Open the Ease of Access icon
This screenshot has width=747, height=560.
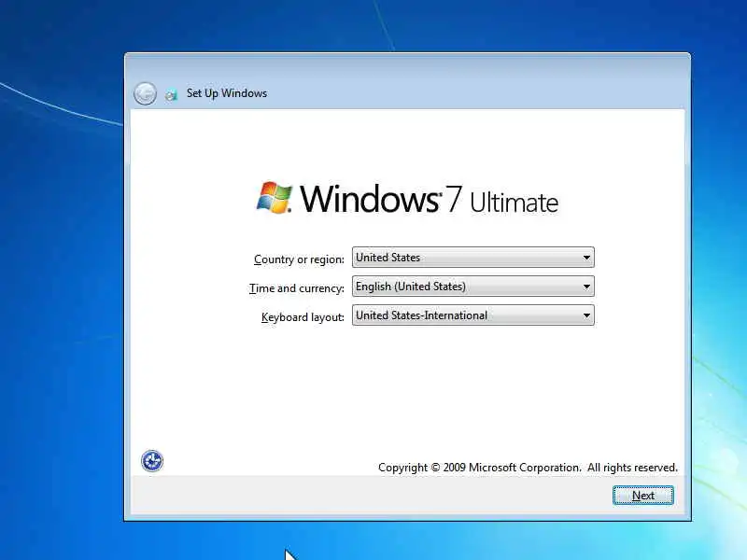[x=152, y=461]
